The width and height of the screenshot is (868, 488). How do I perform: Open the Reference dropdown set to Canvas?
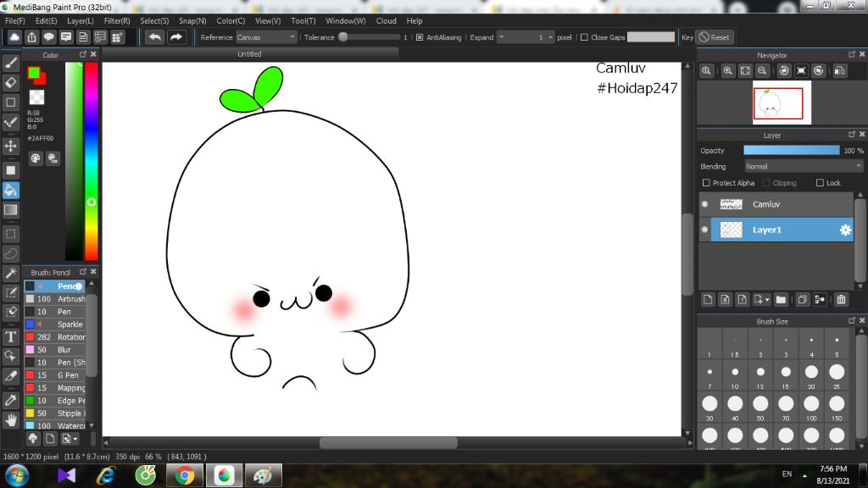click(266, 37)
